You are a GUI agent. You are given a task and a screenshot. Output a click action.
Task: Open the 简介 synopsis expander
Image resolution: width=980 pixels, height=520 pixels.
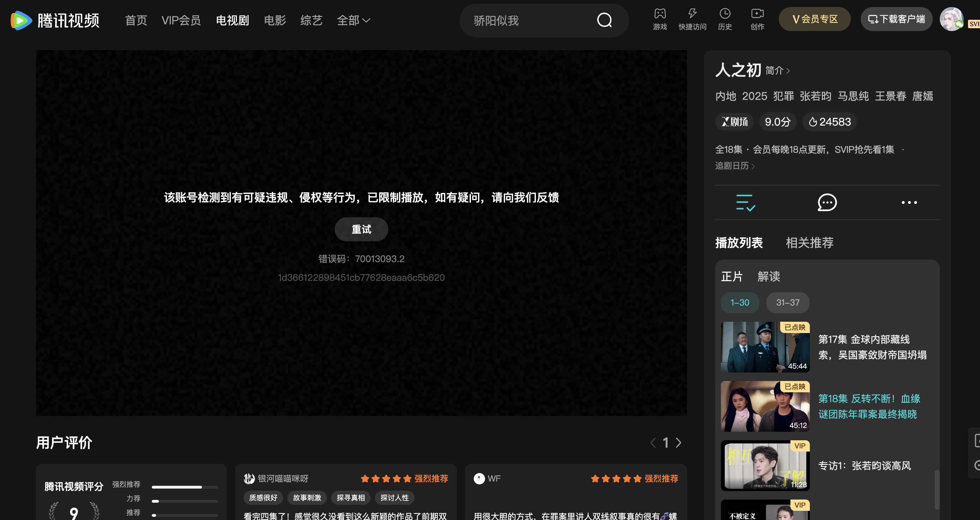pyautogui.click(x=776, y=71)
